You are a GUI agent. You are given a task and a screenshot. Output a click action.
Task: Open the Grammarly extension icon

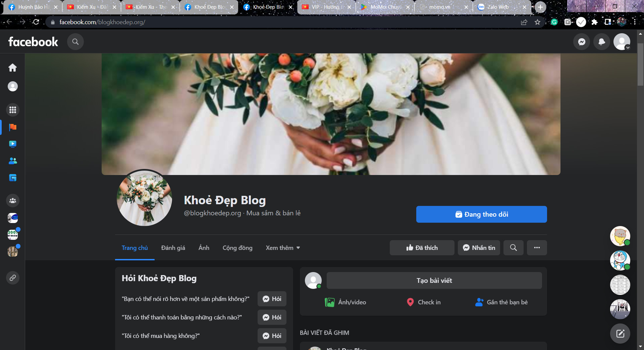tap(554, 22)
